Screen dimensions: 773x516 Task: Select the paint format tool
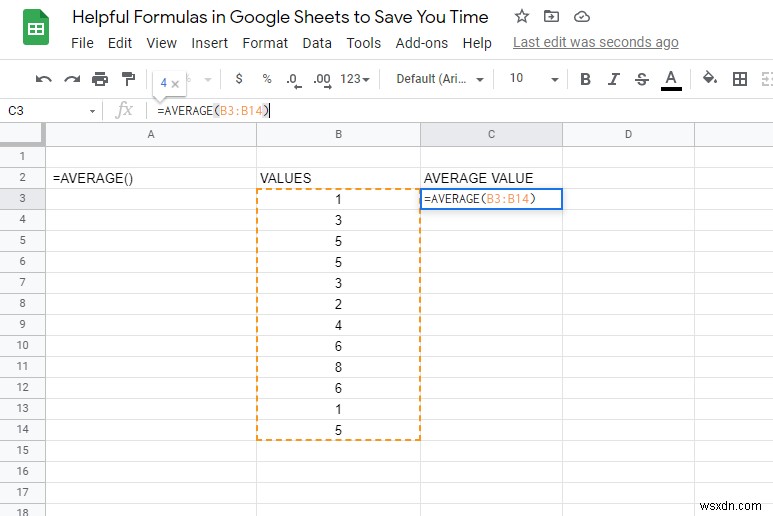point(127,79)
